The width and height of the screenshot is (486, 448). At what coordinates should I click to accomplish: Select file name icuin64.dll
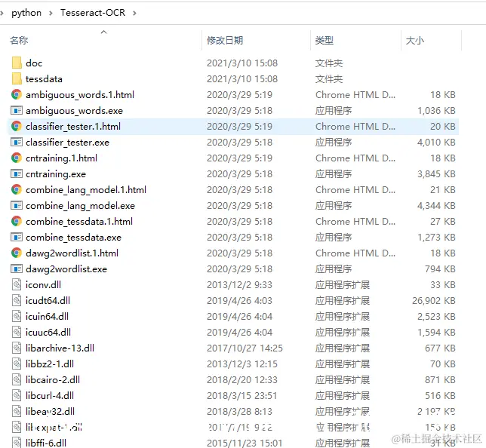click(x=47, y=316)
